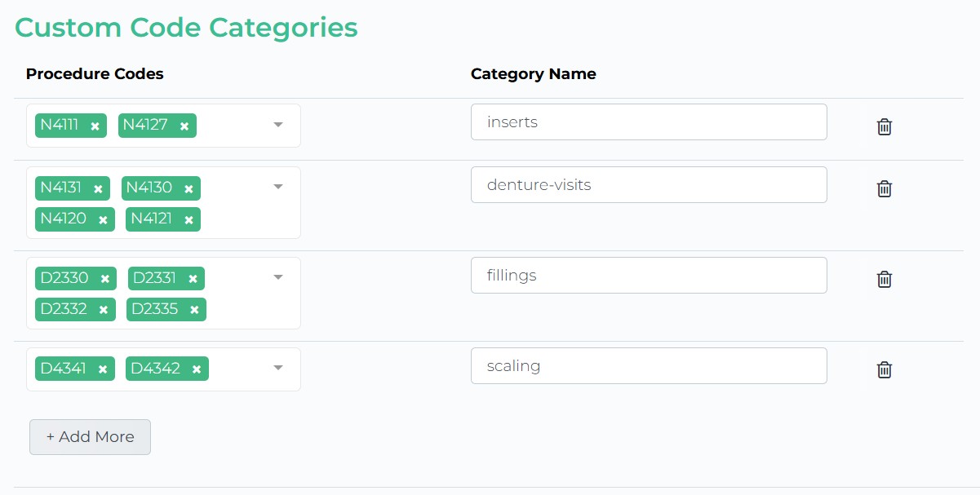Screen dimensions: 980x495
Task: Delete the denture-visits category row
Action: click(884, 188)
